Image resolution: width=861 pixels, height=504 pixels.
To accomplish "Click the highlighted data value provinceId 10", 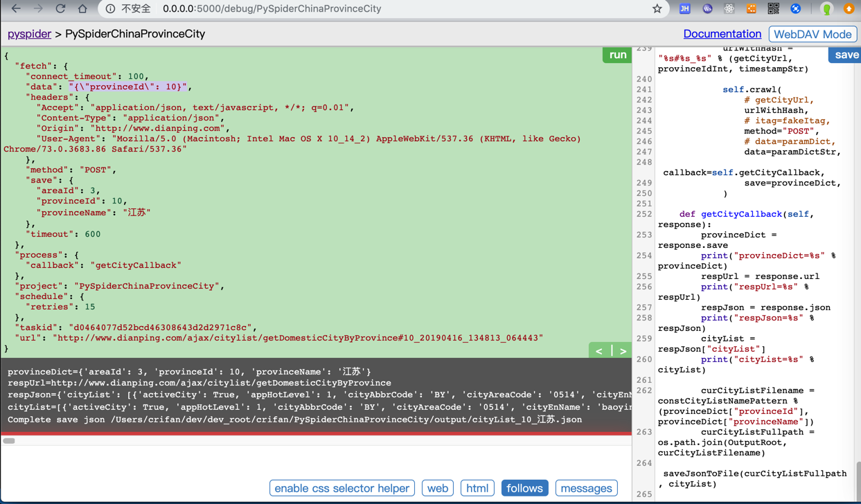I will [x=127, y=87].
